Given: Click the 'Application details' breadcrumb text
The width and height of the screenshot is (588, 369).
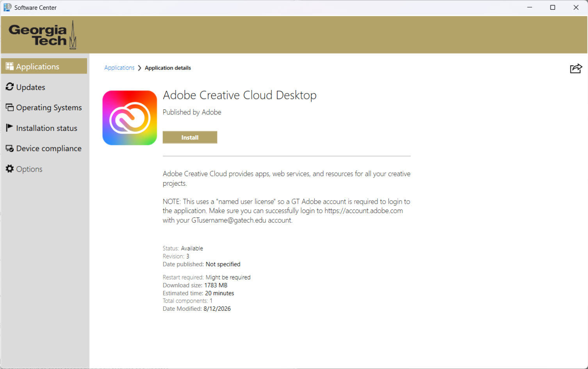Looking at the screenshot, I should tap(168, 68).
